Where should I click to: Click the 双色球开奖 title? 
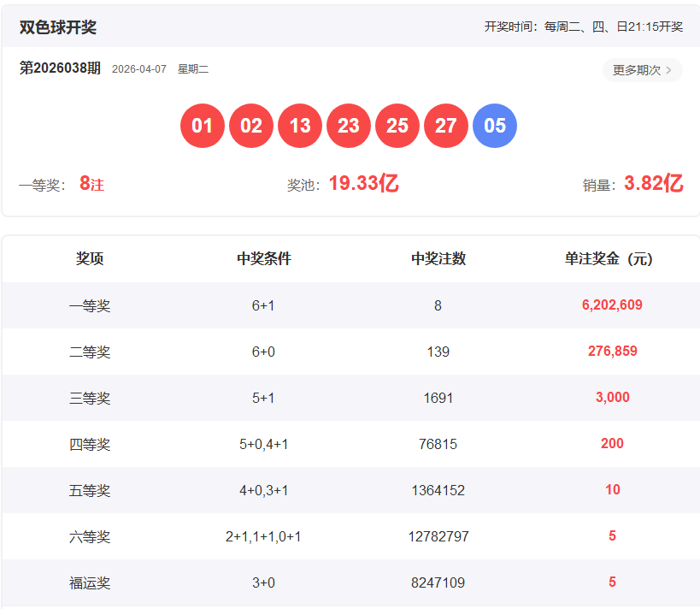[58, 27]
